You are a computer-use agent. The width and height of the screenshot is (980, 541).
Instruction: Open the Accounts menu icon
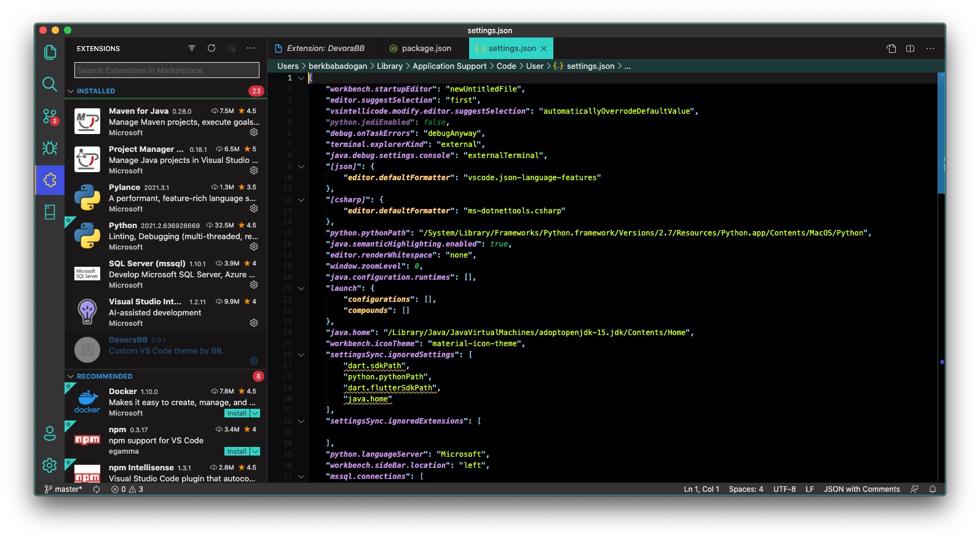point(50,433)
